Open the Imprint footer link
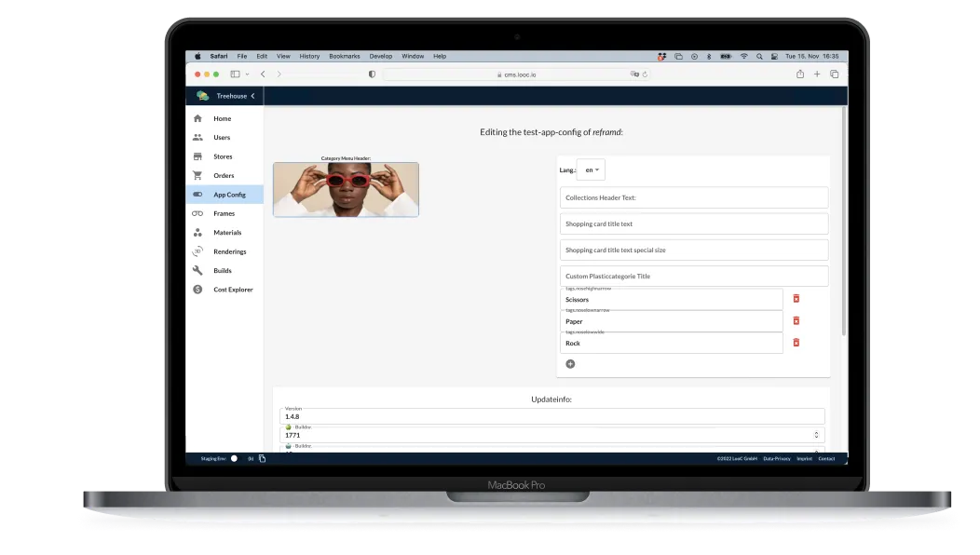The image size is (980, 555). pyautogui.click(x=804, y=459)
